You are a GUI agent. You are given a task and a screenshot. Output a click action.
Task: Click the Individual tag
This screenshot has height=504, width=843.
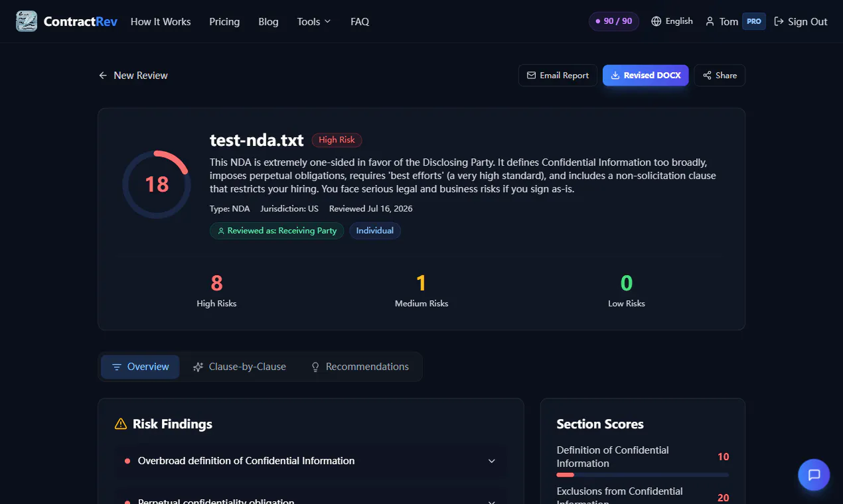pyautogui.click(x=375, y=231)
